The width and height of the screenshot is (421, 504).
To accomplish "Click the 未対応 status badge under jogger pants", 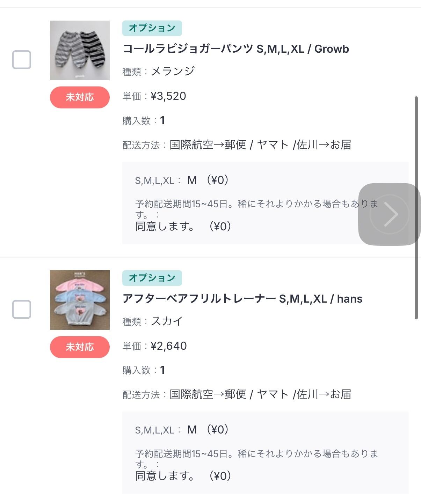I will 80,97.
